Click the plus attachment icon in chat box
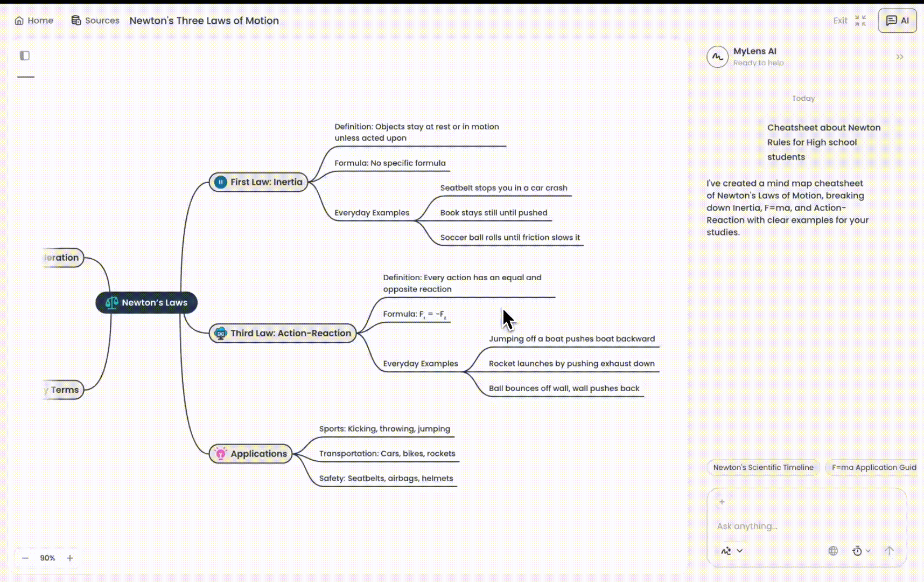The width and height of the screenshot is (924, 582). coord(722,501)
